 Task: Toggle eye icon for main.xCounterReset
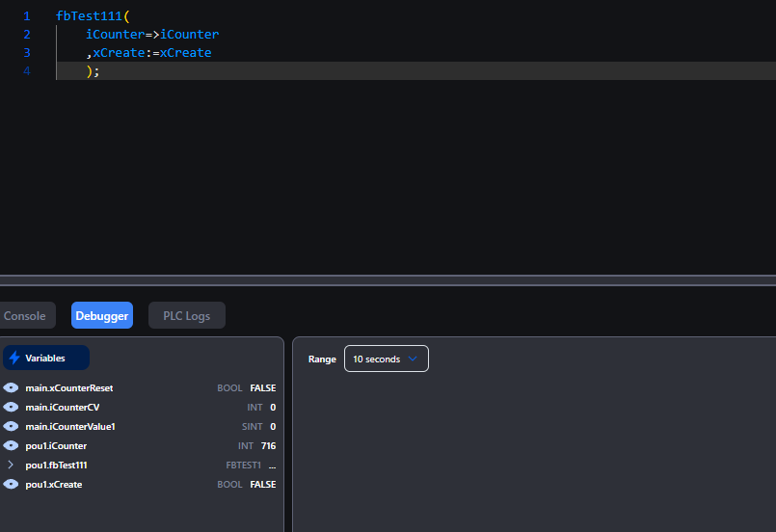12,387
